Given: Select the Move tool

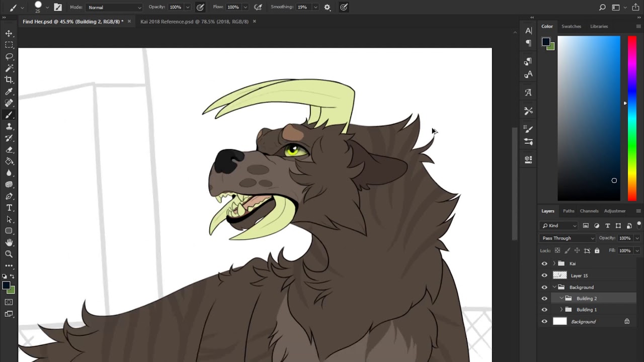Looking at the screenshot, I should [x=9, y=33].
